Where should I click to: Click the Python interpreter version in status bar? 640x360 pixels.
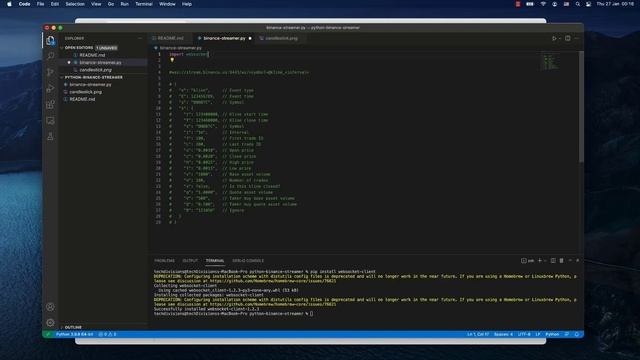click(x=74, y=334)
